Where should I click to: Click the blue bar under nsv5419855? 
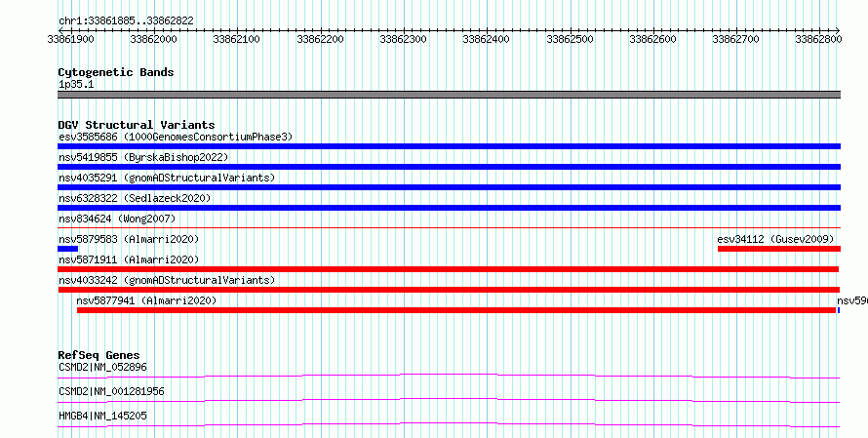coord(449,167)
